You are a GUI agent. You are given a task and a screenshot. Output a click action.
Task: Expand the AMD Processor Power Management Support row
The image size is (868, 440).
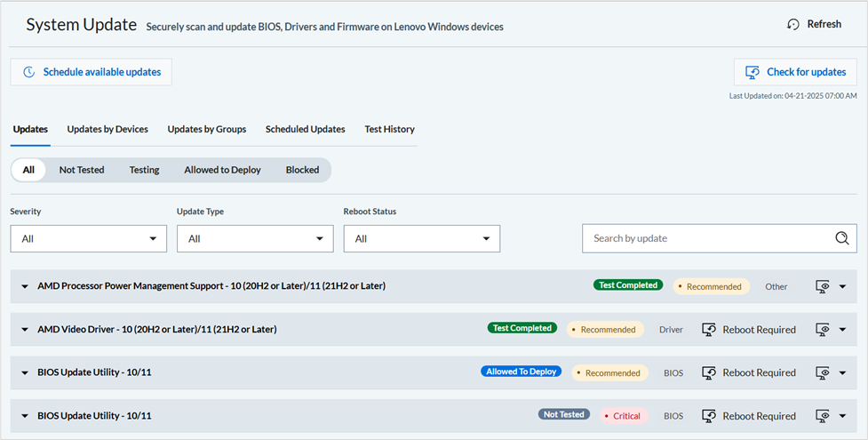[x=25, y=286]
